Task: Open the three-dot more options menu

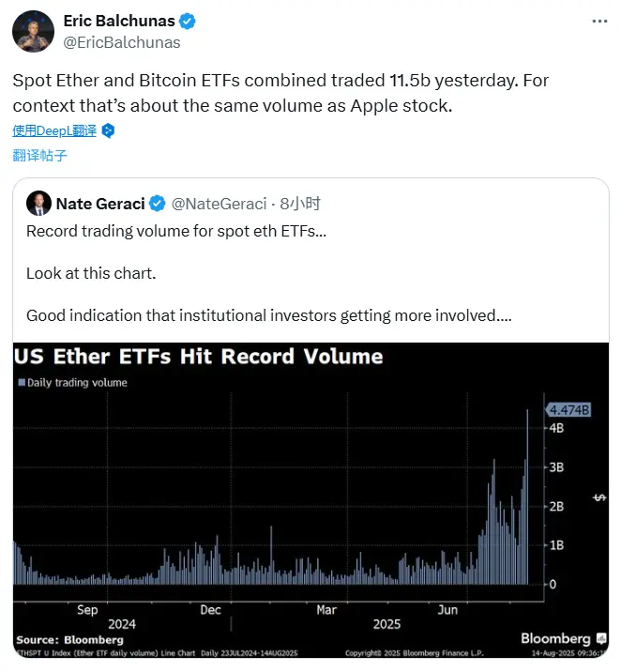Action: click(x=599, y=21)
